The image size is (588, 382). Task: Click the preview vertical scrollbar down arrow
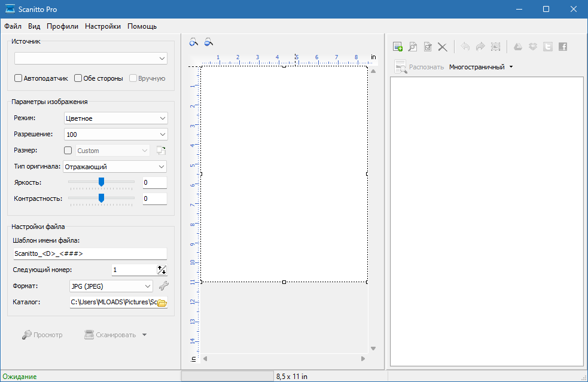pyautogui.click(x=373, y=349)
